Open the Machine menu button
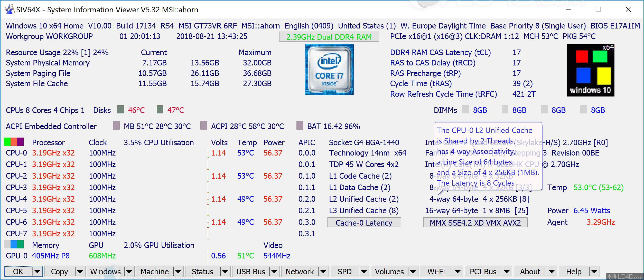 tap(155, 272)
